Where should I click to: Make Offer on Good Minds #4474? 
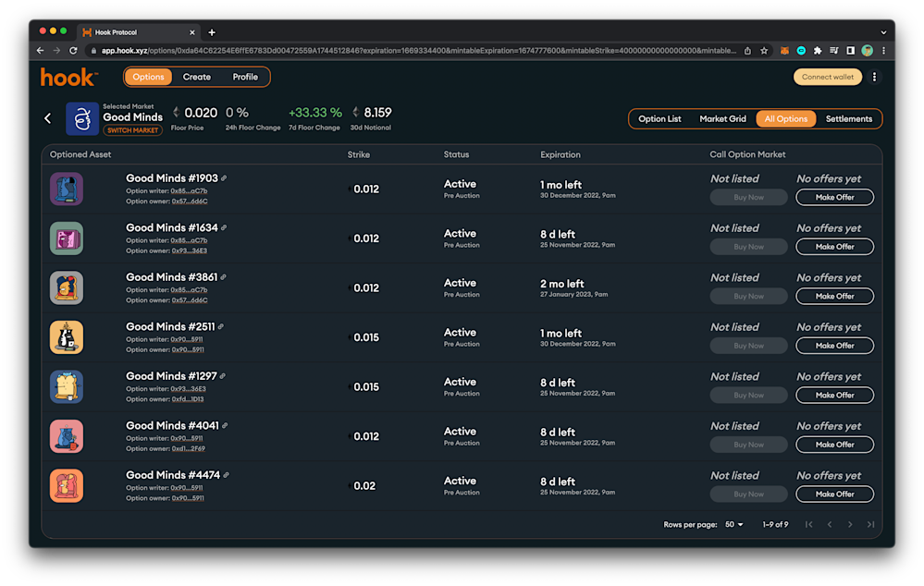coord(834,494)
